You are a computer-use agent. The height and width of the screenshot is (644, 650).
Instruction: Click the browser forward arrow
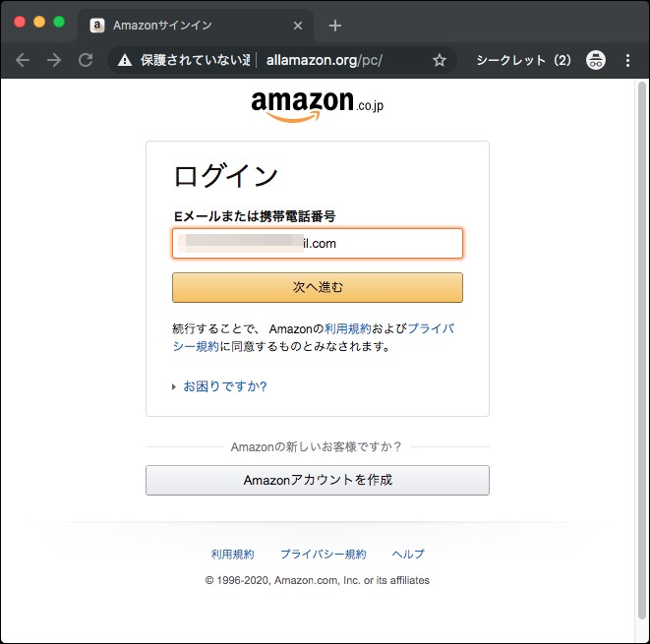click(x=54, y=60)
